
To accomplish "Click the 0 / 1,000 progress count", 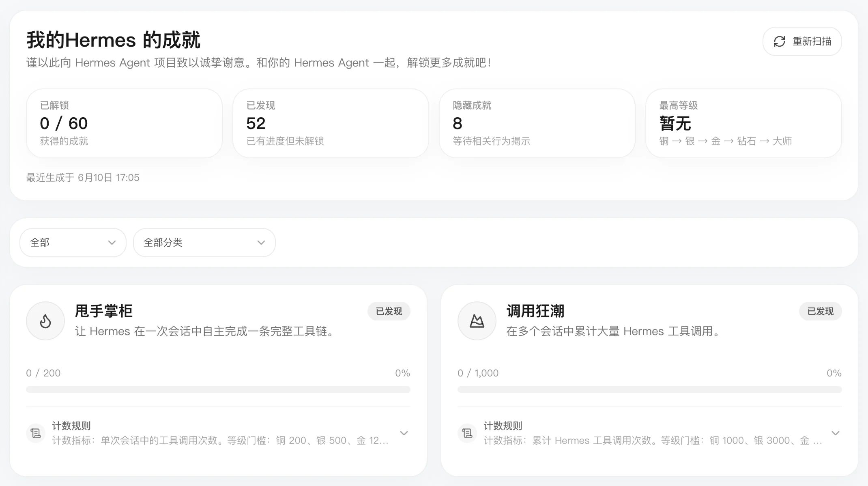I will (x=478, y=373).
